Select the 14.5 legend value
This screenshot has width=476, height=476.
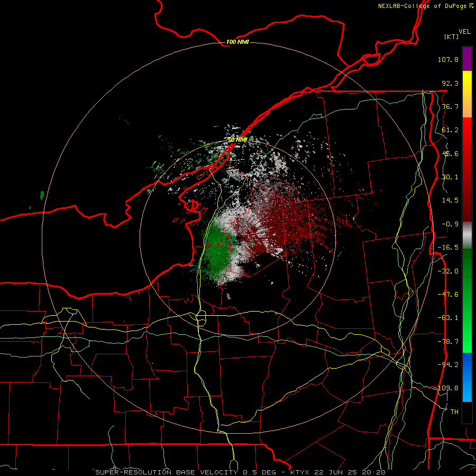coord(450,200)
